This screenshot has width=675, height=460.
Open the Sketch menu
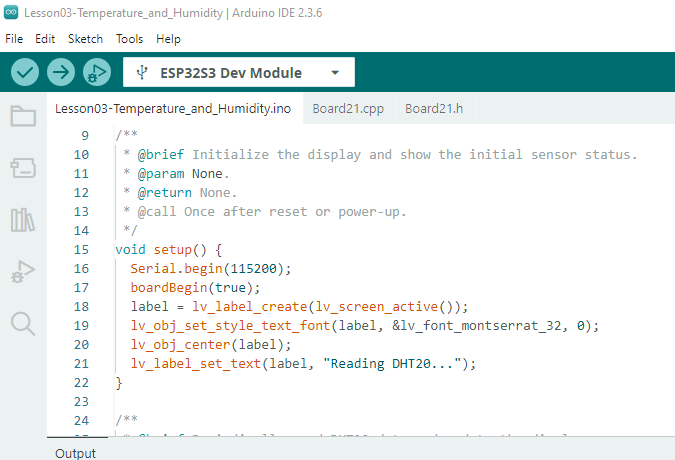click(85, 39)
